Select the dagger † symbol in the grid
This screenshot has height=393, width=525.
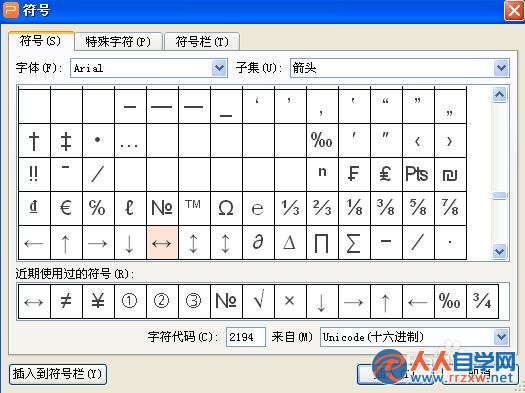tap(34, 141)
